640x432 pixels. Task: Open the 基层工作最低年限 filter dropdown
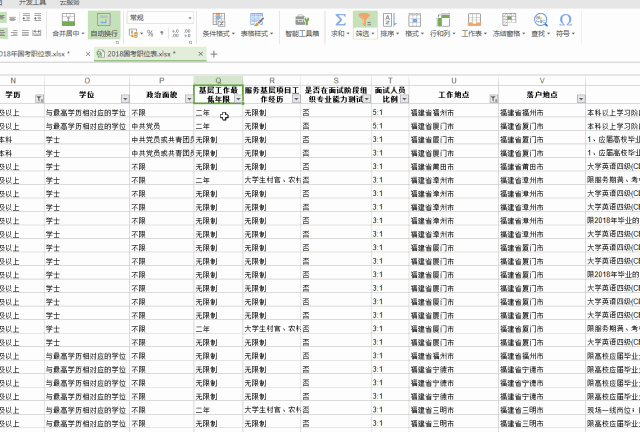[x=238, y=99]
